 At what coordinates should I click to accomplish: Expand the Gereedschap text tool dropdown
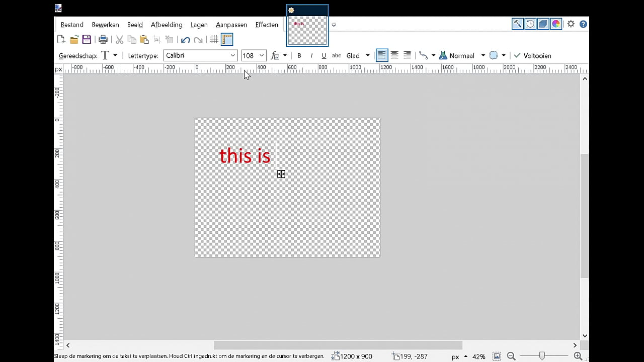(115, 55)
